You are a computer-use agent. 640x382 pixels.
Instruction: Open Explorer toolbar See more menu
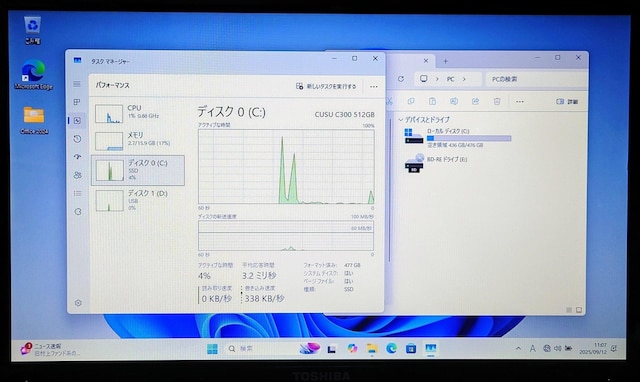[519, 102]
